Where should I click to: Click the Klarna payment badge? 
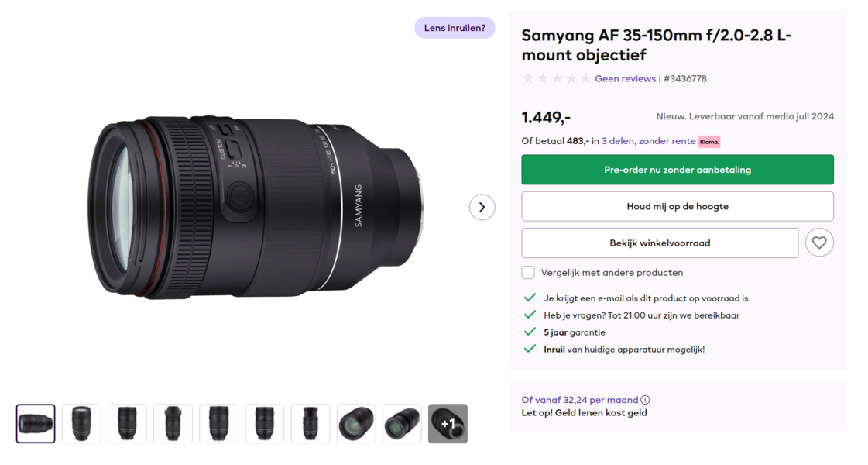[x=708, y=142]
